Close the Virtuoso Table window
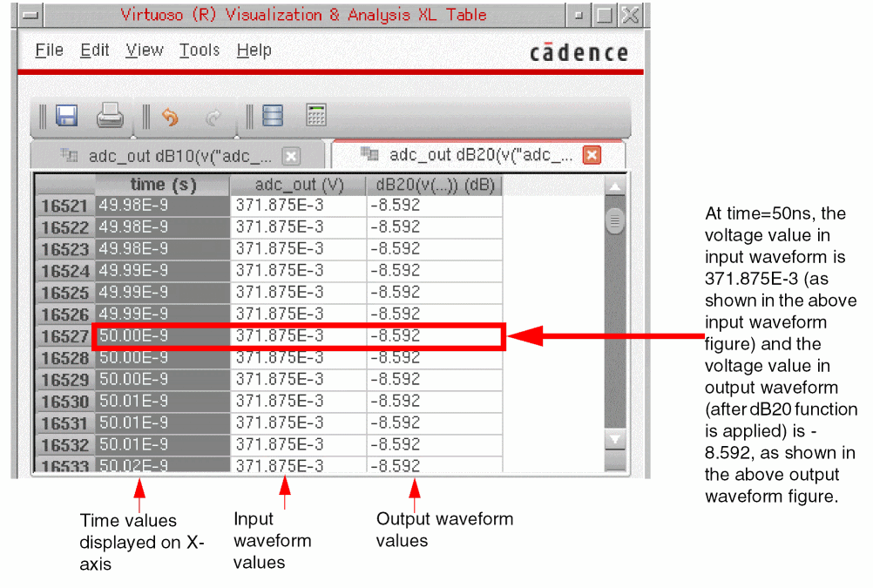 coord(630,15)
